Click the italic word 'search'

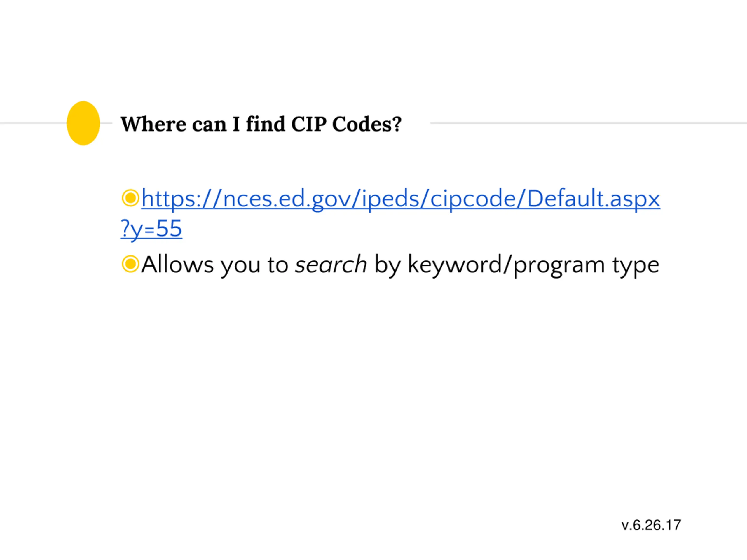coord(331,265)
